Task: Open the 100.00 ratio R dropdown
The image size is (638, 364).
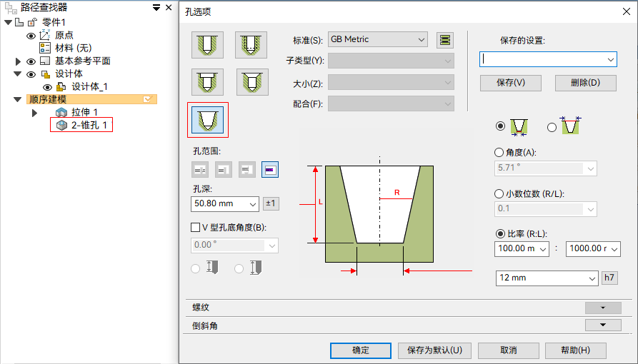Action: click(x=543, y=249)
